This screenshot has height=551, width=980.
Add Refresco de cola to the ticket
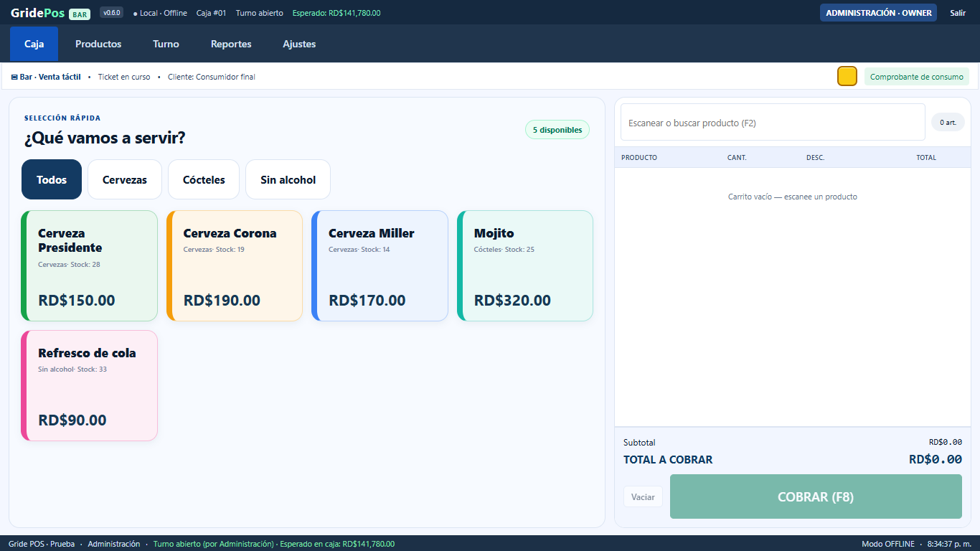[89, 385]
